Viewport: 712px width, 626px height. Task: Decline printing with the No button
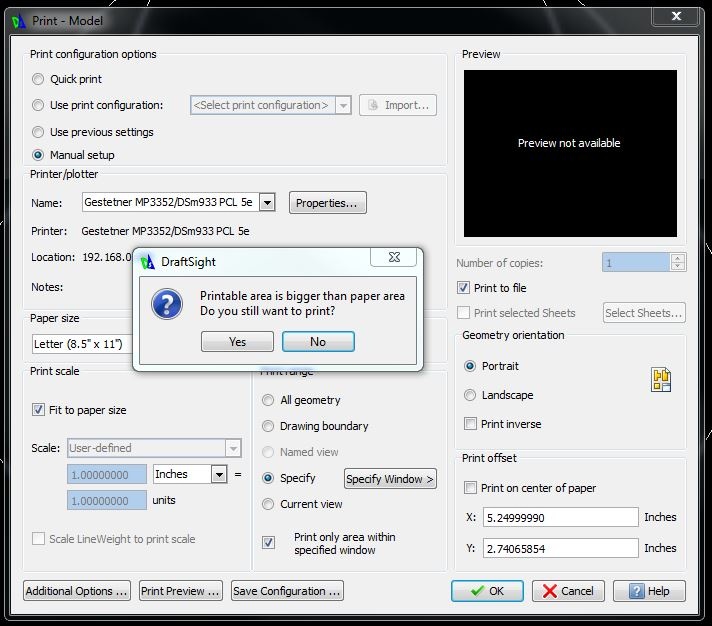click(318, 341)
